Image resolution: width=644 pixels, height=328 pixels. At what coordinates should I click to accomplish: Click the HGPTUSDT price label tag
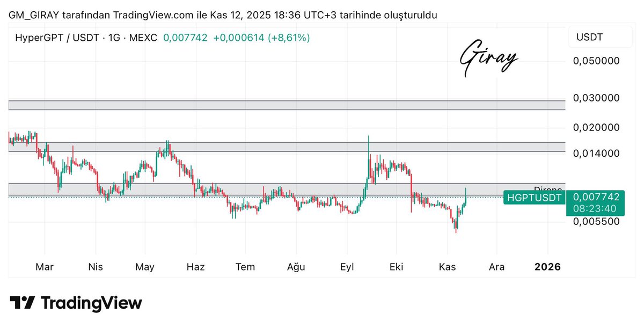535,198
